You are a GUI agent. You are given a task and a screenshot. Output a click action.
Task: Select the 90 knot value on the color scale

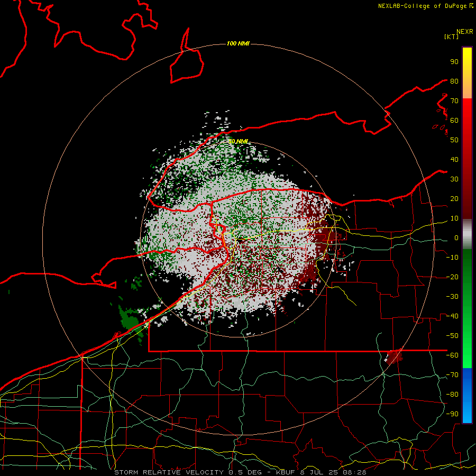tap(454, 62)
